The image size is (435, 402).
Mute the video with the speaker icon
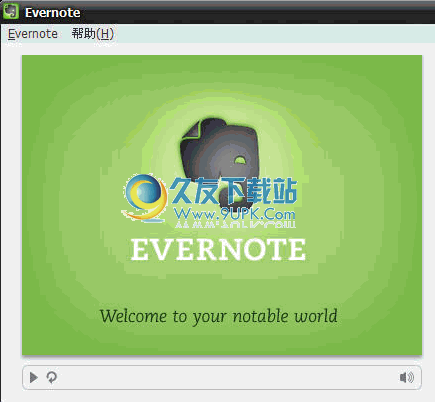pyautogui.click(x=407, y=378)
